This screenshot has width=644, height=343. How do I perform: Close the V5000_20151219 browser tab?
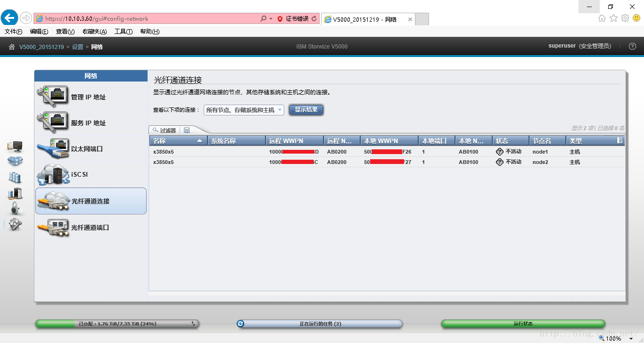[x=410, y=19]
